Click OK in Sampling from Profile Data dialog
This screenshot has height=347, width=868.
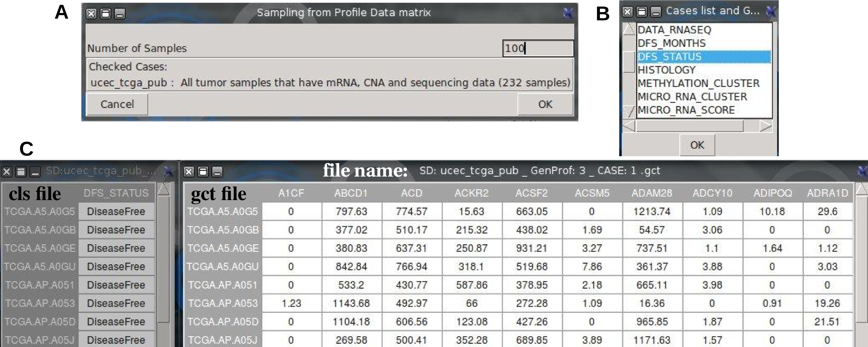[545, 104]
